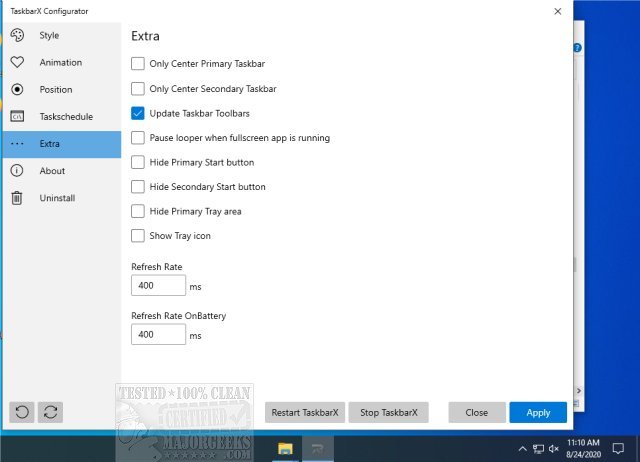The width and height of the screenshot is (640, 462).
Task: Check Hide Primary Start button
Action: 138,162
